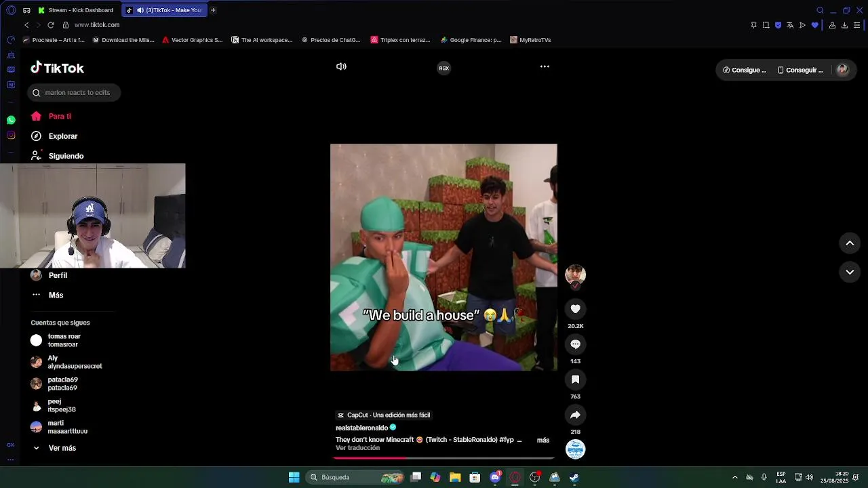The height and width of the screenshot is (488, 868).
Task: Open the browser downloads icon
Action: point(844,25)
